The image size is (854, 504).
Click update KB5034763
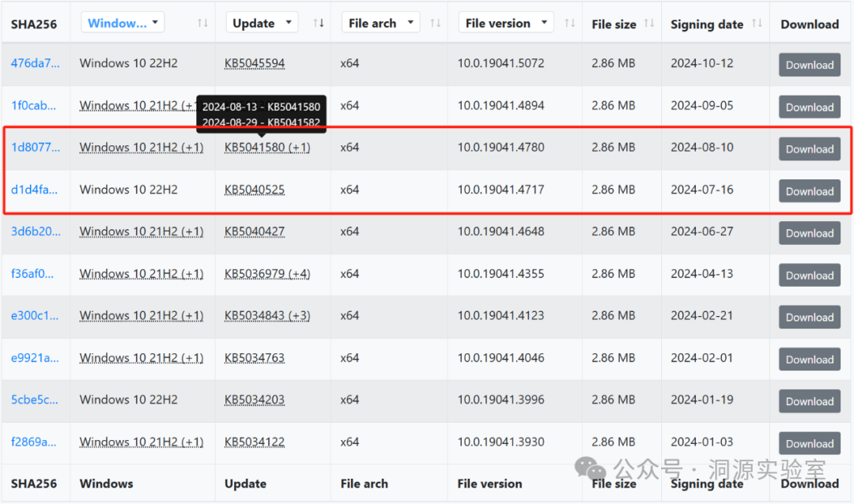tap(255, 358)
